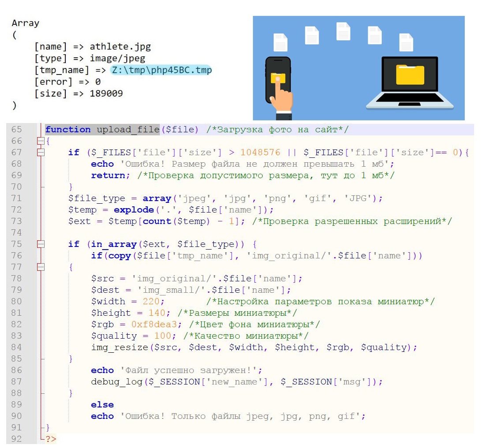Image resolution: width=482 pixels, height=448 pixels.
Task: Click the rightmost document icon above the laptop
Action: click(406, 42)
